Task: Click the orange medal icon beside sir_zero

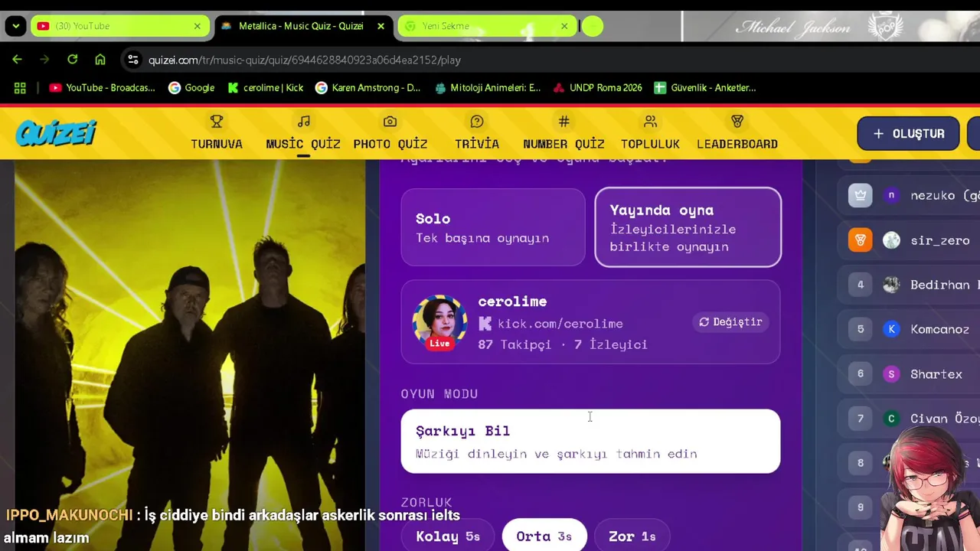Action: coord(861,240)
